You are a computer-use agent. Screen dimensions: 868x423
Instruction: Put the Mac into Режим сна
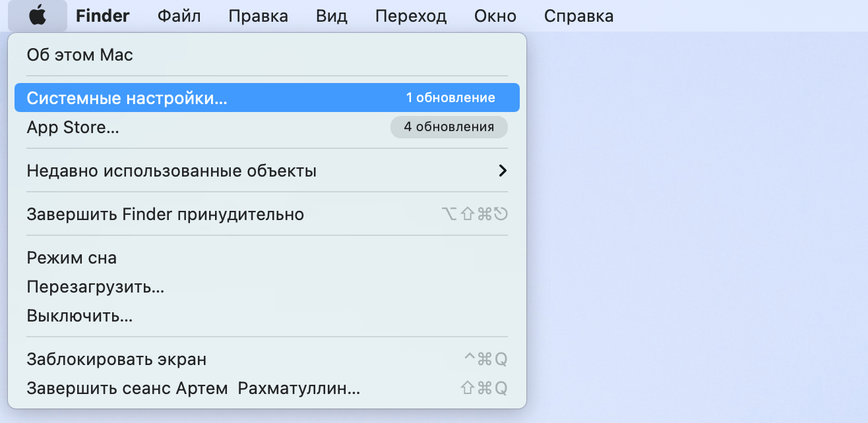71,258
